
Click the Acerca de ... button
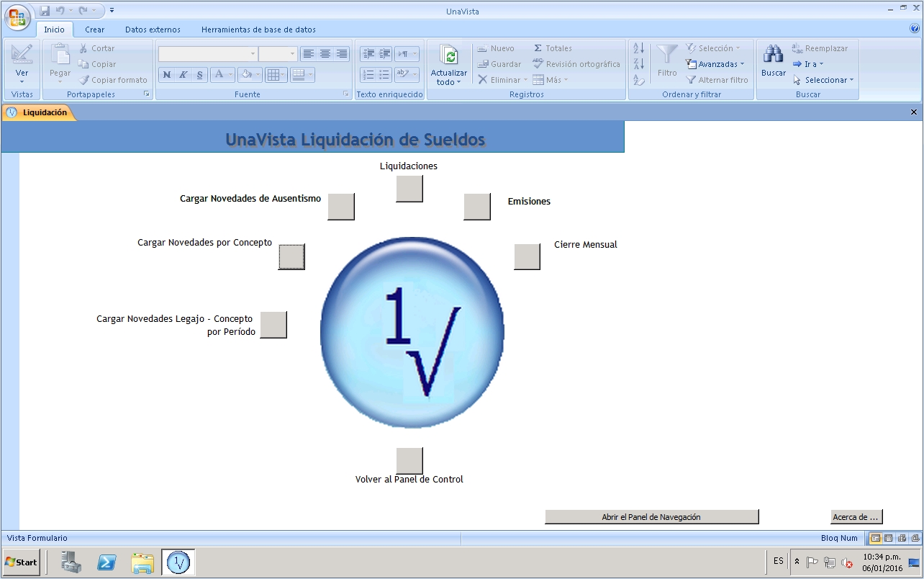coord(856,517)
